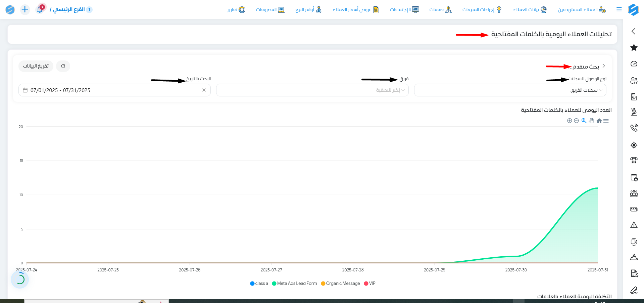Click the logo icon at top left
Viewport: 644px width, 303px height.
point(10,9)
